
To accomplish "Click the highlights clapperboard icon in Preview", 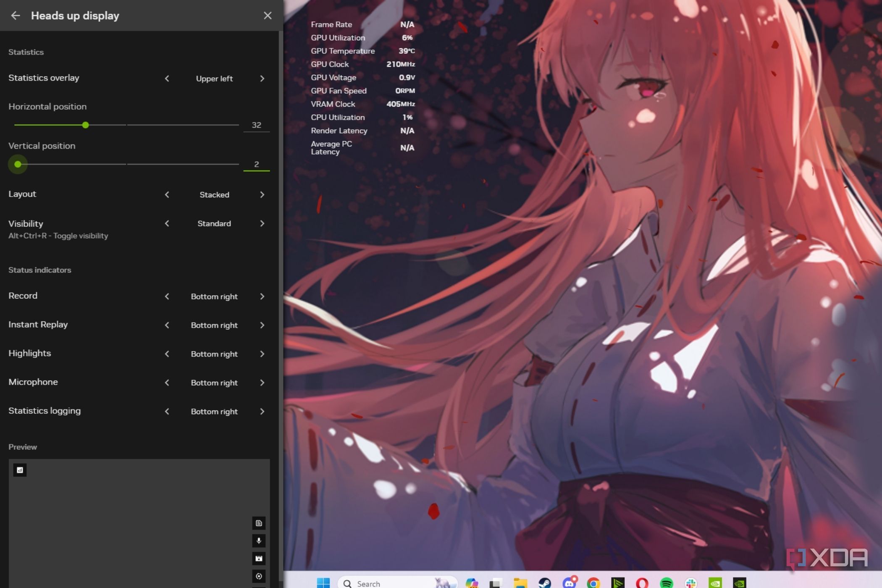I will click(259, 558).
